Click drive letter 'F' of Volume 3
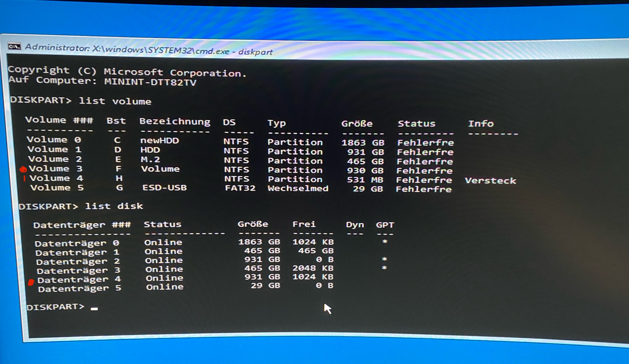 [119, 169]
